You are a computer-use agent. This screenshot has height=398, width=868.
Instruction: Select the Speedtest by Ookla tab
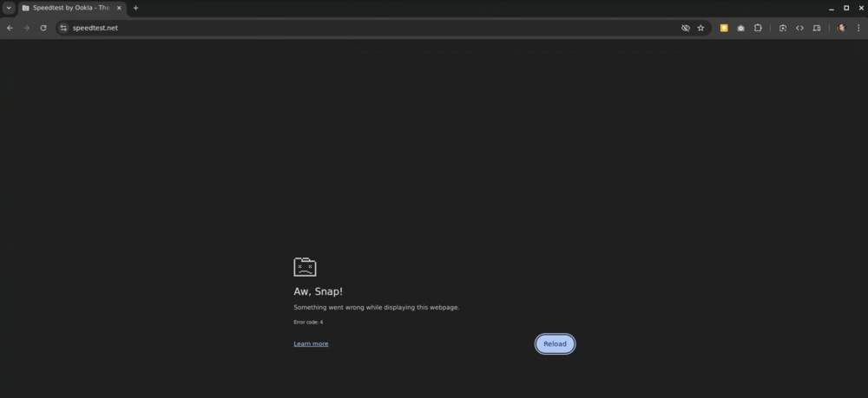72,8
